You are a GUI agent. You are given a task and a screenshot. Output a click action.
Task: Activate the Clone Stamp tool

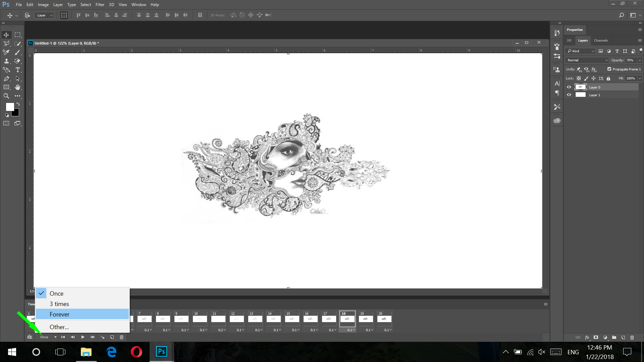pos(6,61)
